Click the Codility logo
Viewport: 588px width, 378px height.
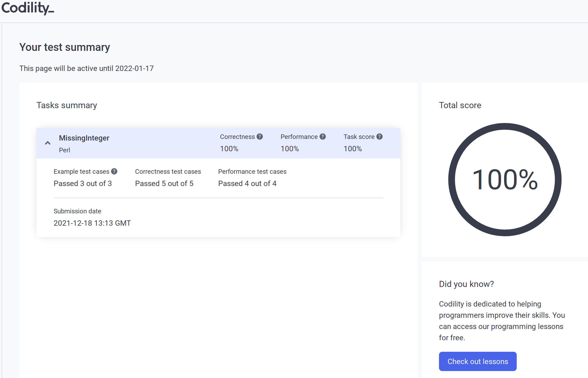(28, 8)
